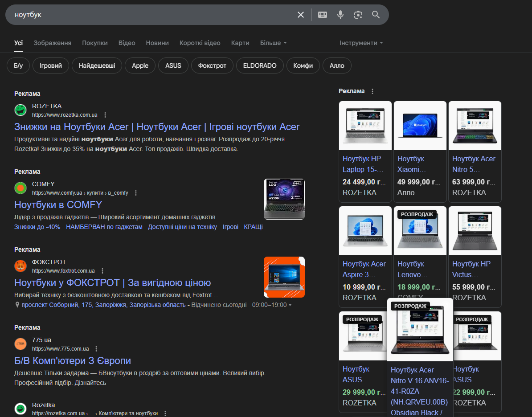This screenshot has width=532, height=417.
Task: Click inside the search field with ноутбук
Action: point(153,15)
